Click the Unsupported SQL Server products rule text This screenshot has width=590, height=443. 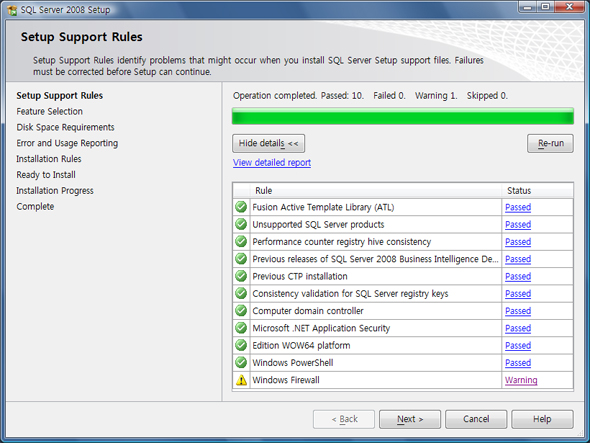click(x=318, y=225)
